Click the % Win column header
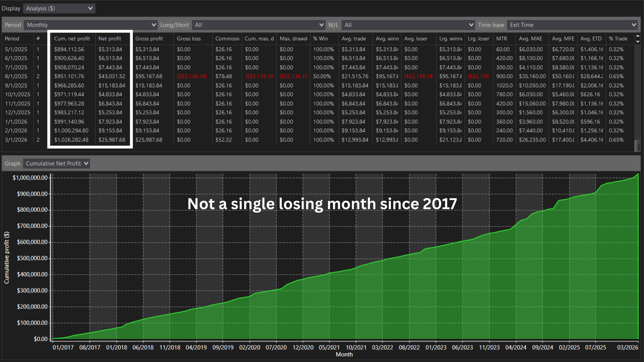644x362 pixels. point(324,39)
